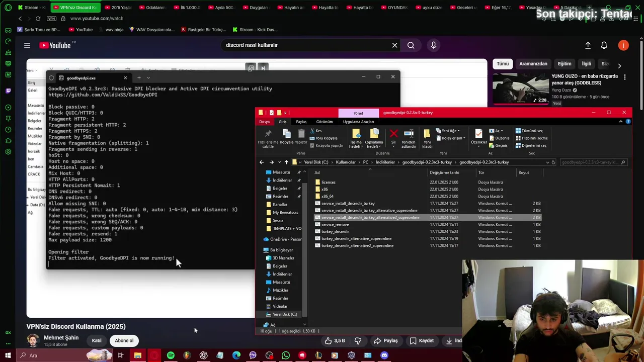
Task: Select the Eğitim filter chip
Action: (565, 64)
